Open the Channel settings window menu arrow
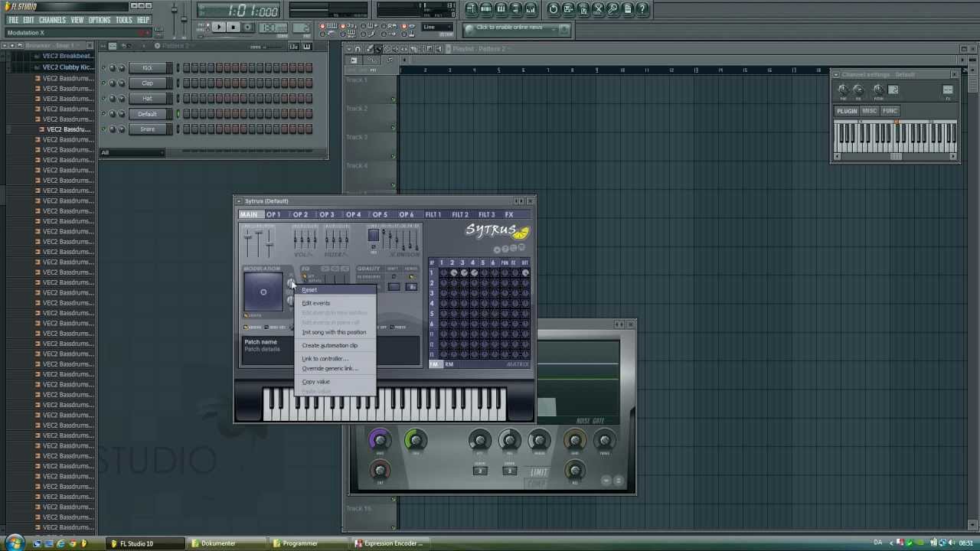The width and height of the screenshot is (980, 551). [836, 75]
